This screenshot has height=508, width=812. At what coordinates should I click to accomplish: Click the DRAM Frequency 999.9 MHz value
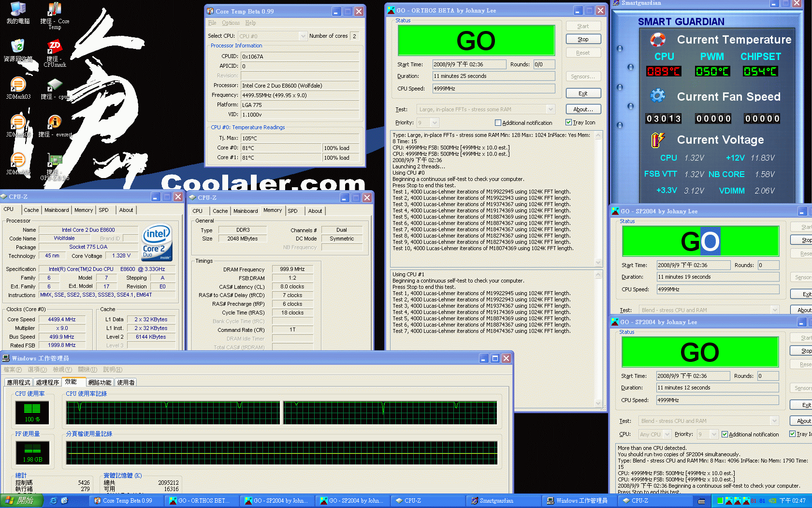coord(292,269)
